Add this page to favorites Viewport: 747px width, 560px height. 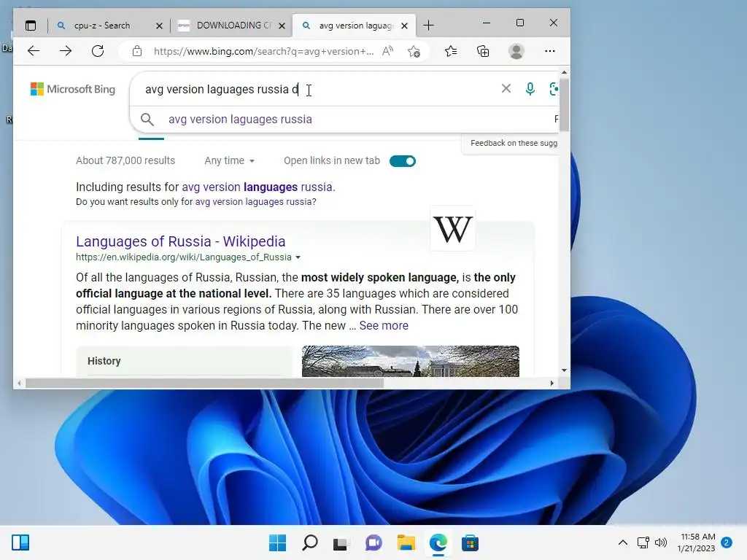[414, 51]
